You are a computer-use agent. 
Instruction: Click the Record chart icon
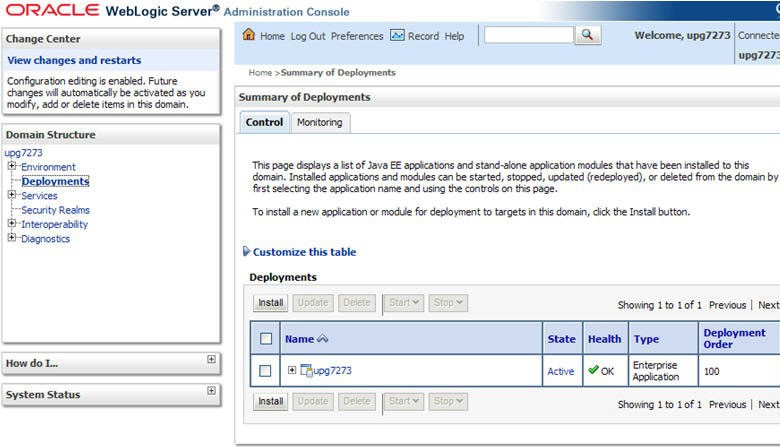coord(397,35)
